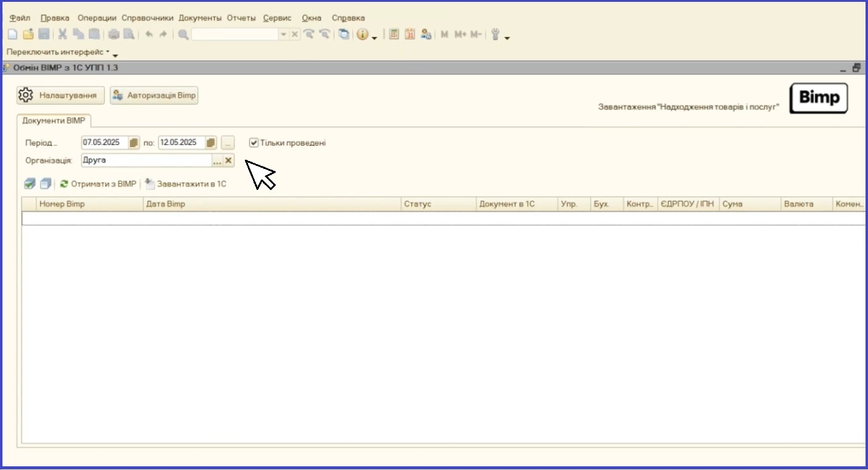Click the wrench tools icon
868x470 pixels.
click(495, 35)
